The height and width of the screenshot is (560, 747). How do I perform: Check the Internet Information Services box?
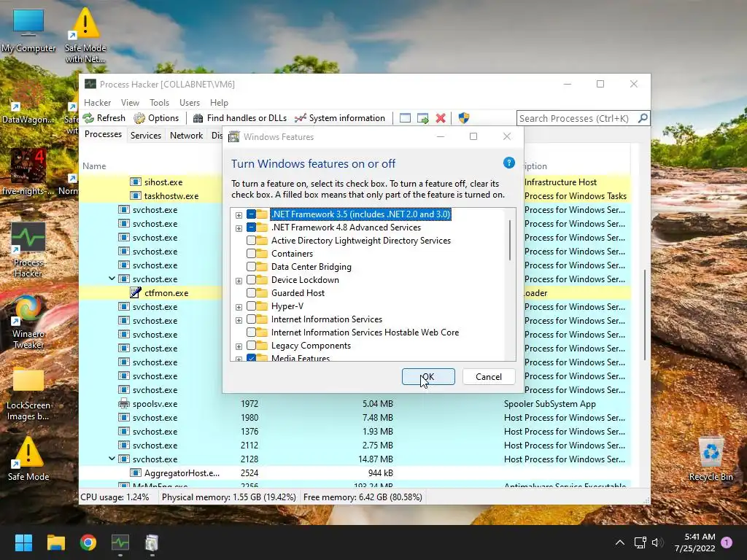[251, 319]
